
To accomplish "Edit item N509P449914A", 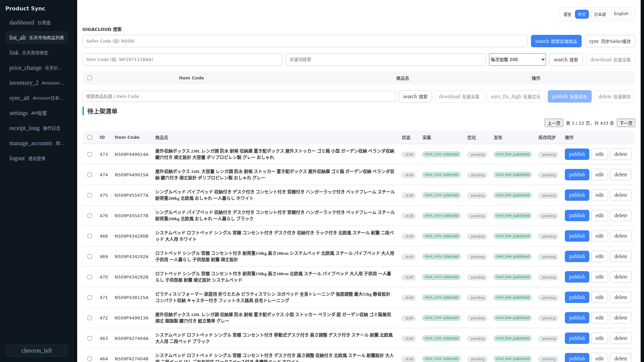I will coord(600,154).
